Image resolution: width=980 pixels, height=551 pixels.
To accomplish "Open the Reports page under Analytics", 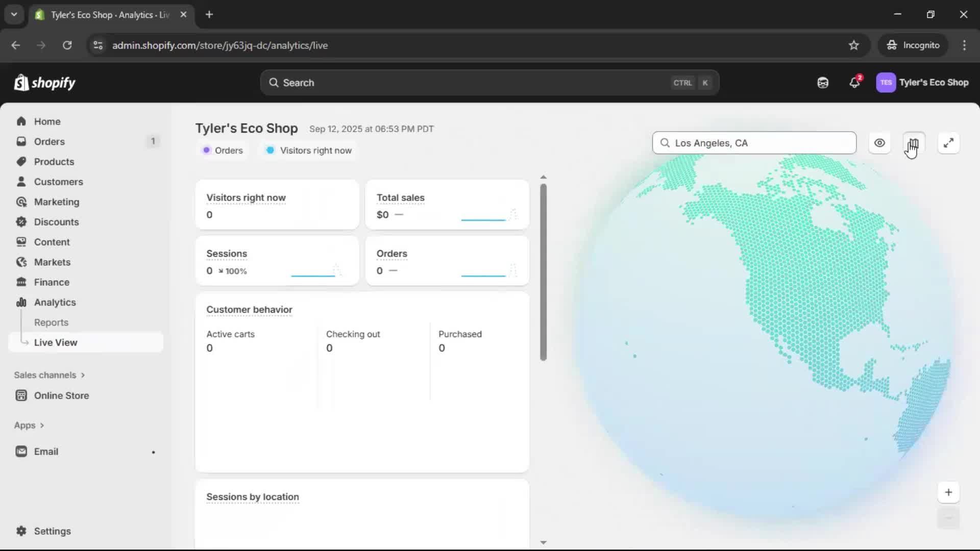I will pyautogui.click(x=52, y=322).
